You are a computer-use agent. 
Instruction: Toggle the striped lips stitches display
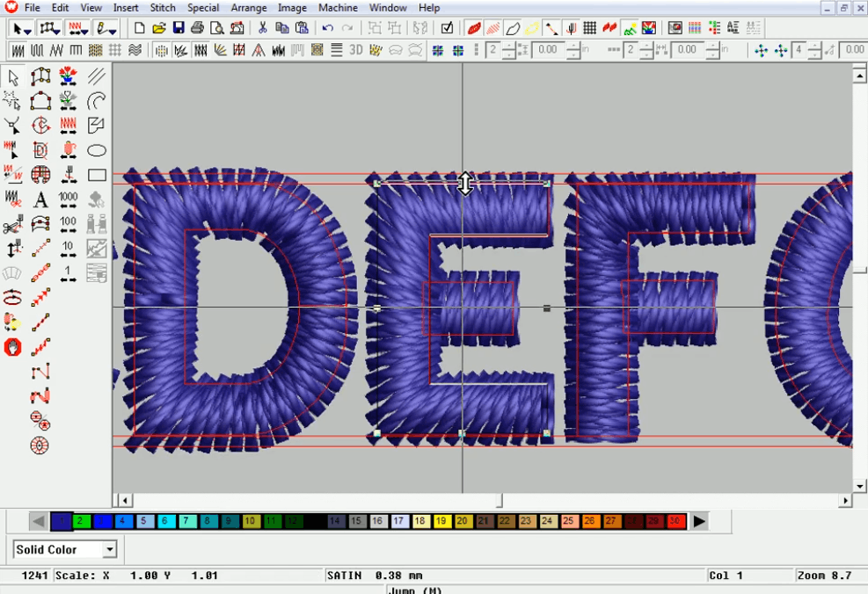[493, 27]
